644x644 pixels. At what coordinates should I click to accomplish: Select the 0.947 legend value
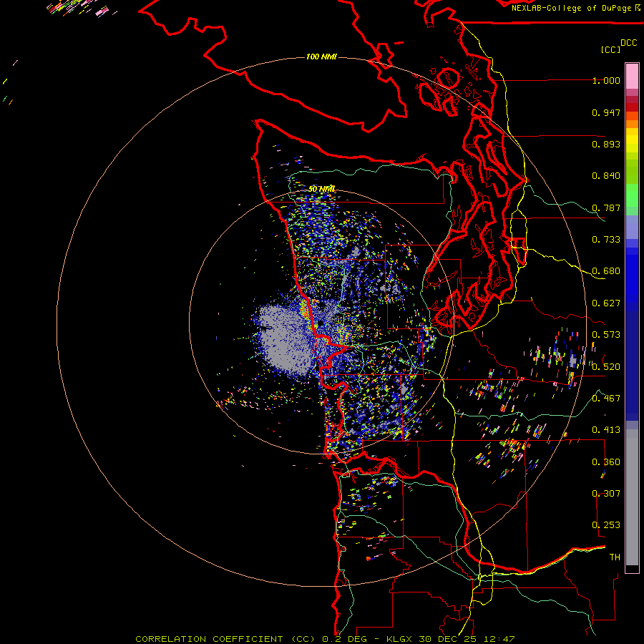(x=606, y=112)
